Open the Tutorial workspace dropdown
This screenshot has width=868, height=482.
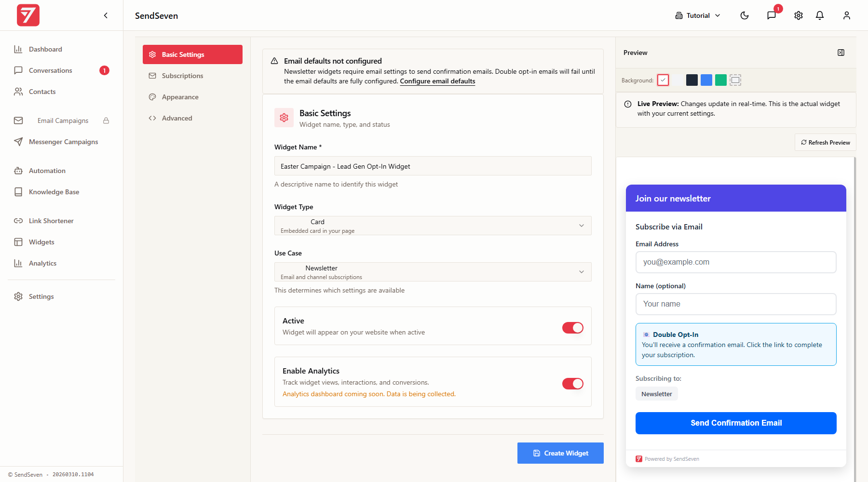(x=698, y=15)
